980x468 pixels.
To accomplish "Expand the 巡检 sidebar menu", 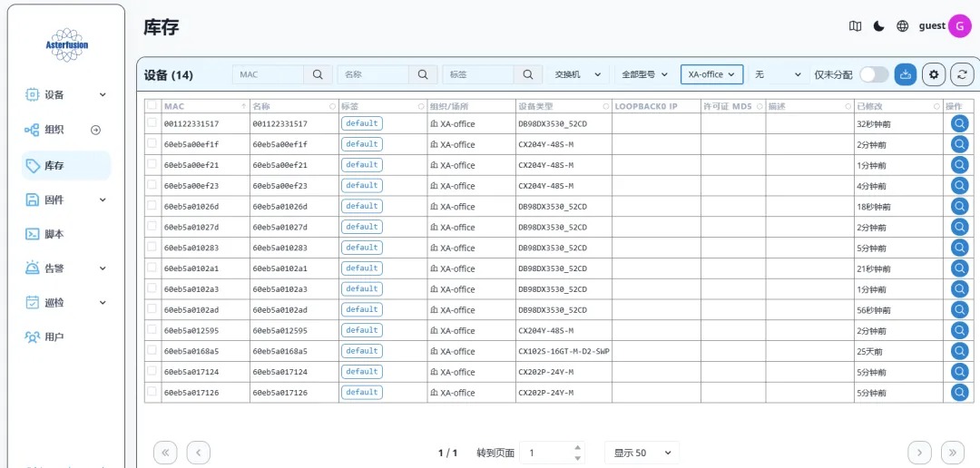I will click(x=67, y=302).
